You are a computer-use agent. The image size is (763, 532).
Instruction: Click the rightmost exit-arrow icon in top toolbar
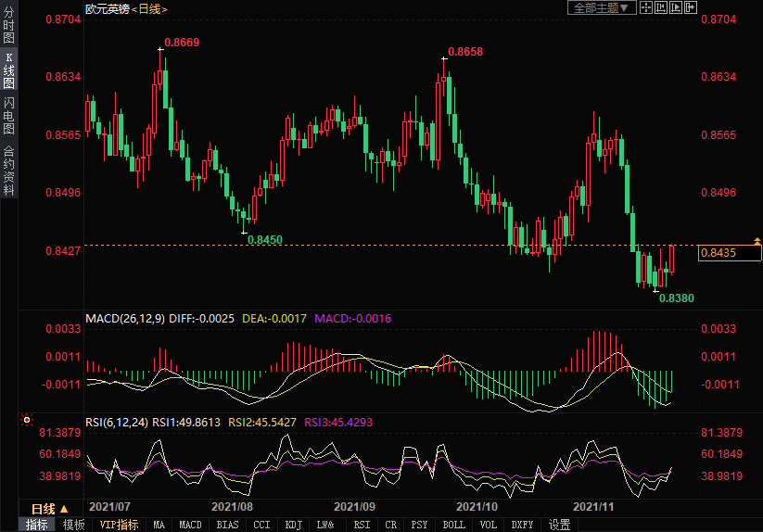pyautogui.click(x=690, y=7)
